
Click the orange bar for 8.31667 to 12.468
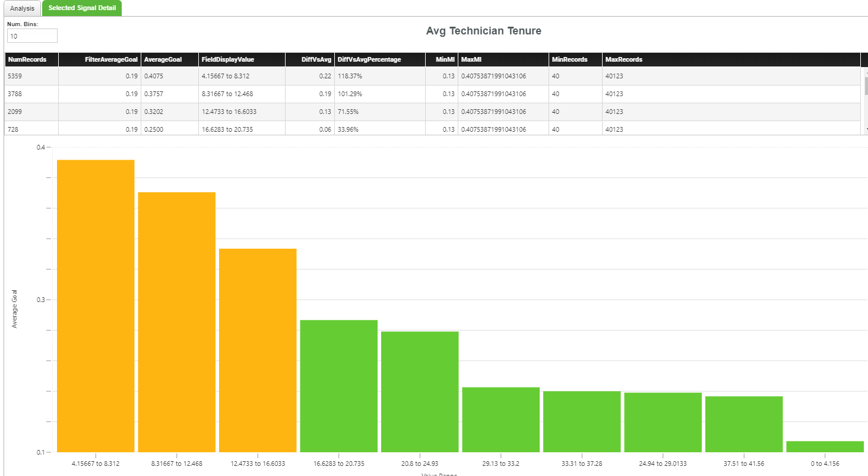[177, 322]
